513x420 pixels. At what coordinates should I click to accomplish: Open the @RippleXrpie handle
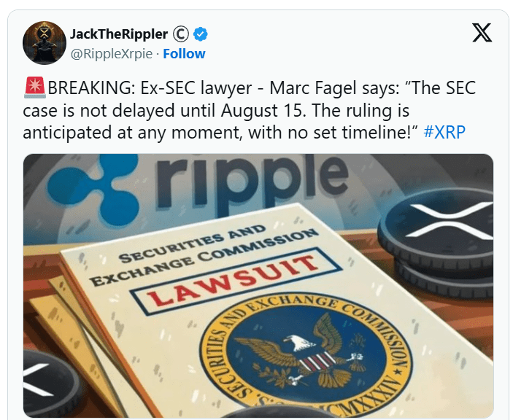(x=112, y=54)
